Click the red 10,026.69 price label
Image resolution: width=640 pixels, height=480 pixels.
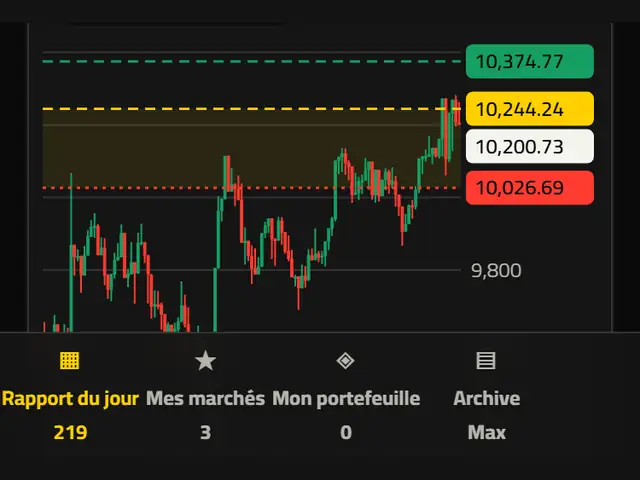(530, 188)
